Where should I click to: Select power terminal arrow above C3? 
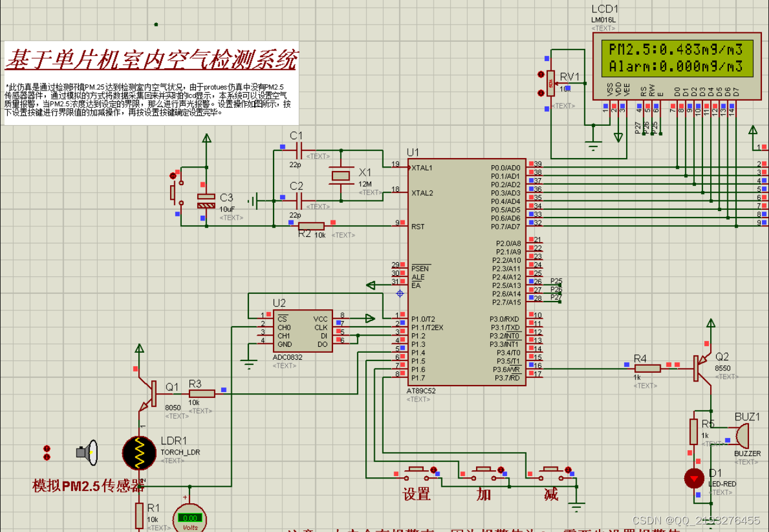(x=206, y=139)
